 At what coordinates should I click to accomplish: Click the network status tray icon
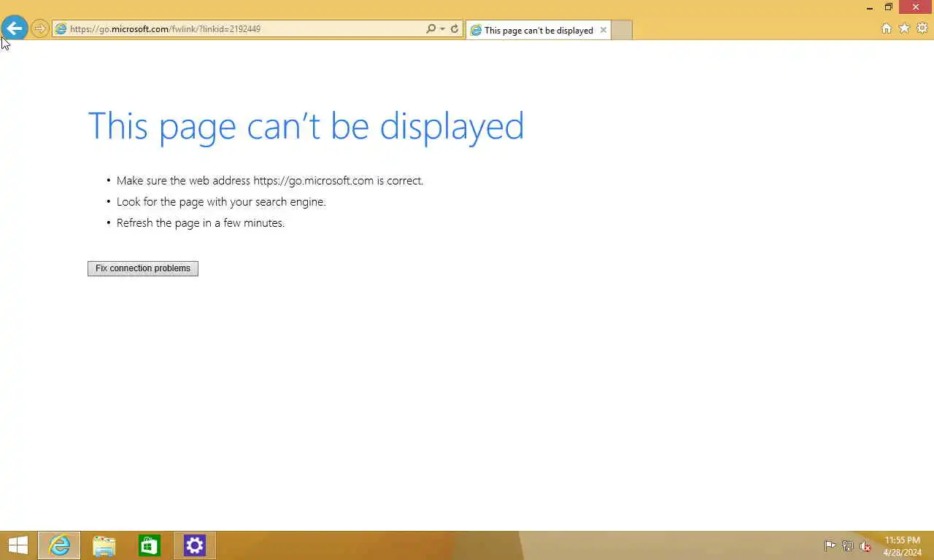click(848, 545)
